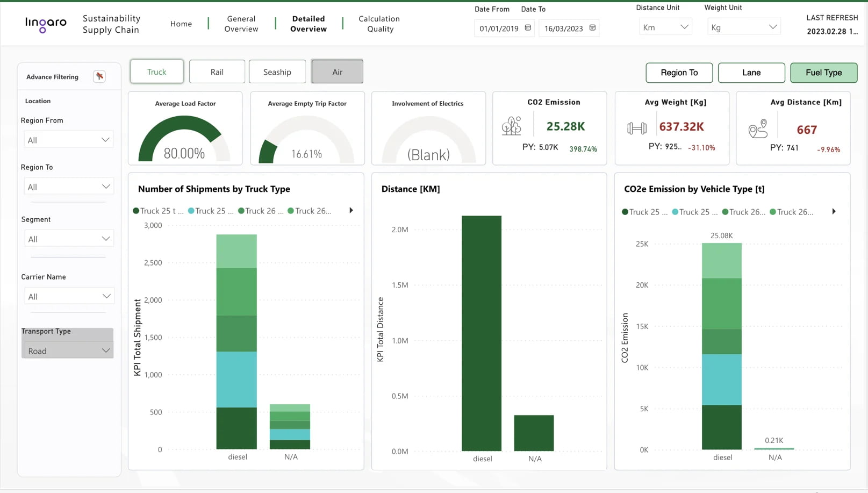Toggle the Air transport mode filter
The width and height of the screenshot is (868, 493).
(337, 72)
